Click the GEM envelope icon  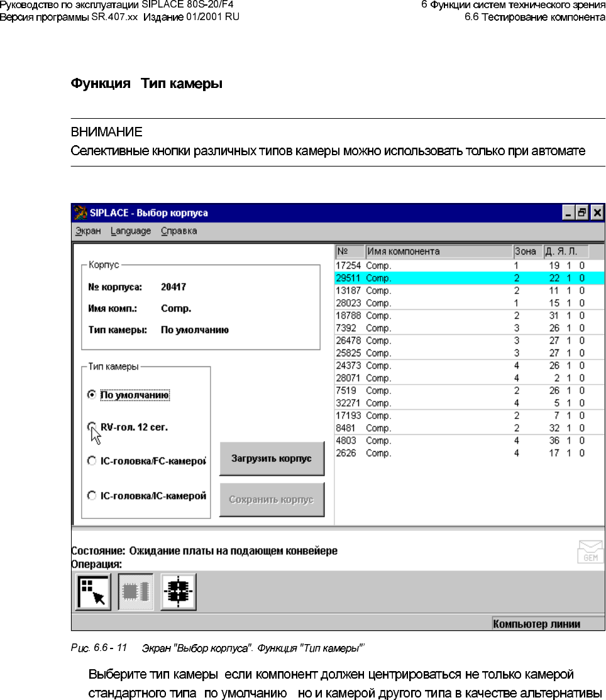[590, 552]
